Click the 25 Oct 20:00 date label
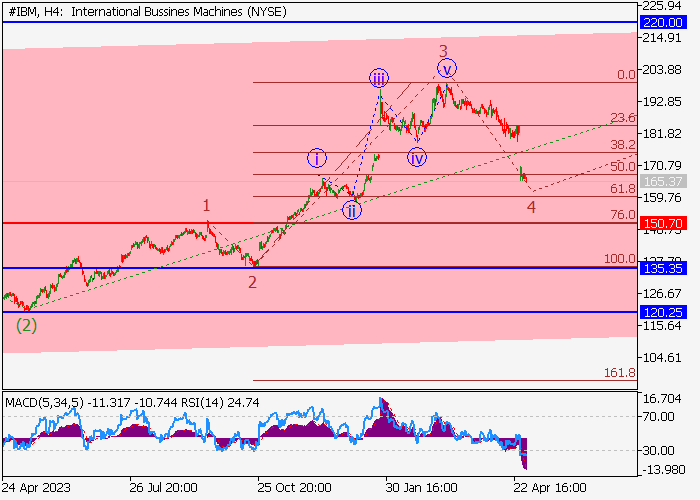The image size is (700, 500). 294,488
